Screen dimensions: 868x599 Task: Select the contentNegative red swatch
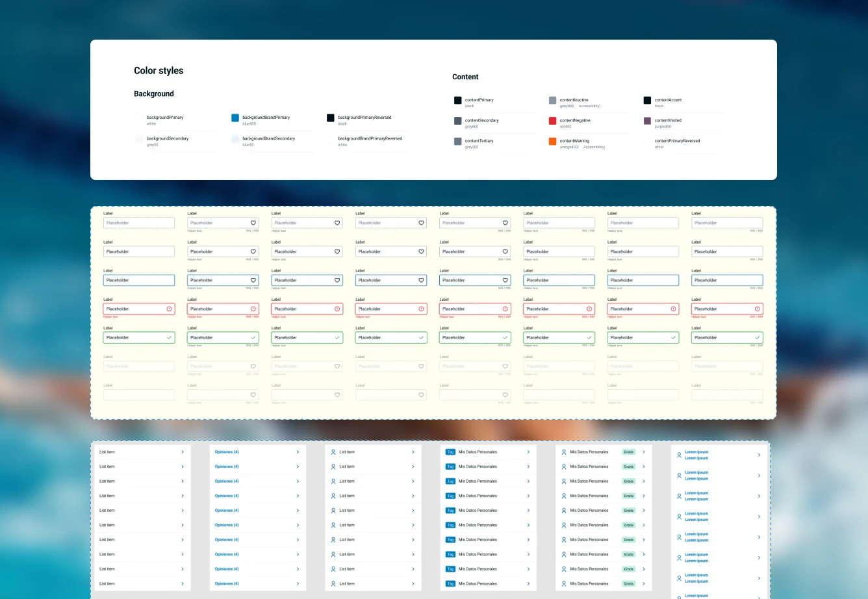click(552, 121)
